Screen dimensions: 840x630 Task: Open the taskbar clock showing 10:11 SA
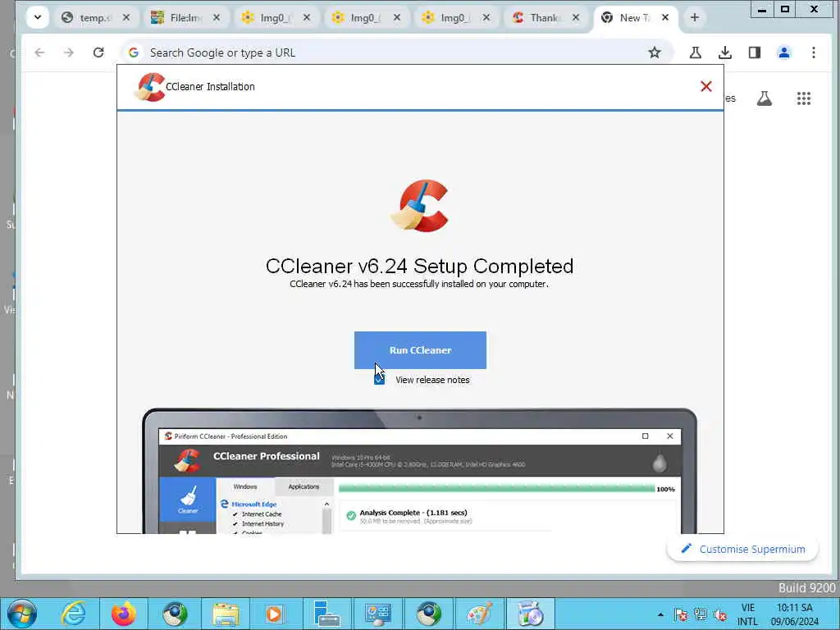795,614
